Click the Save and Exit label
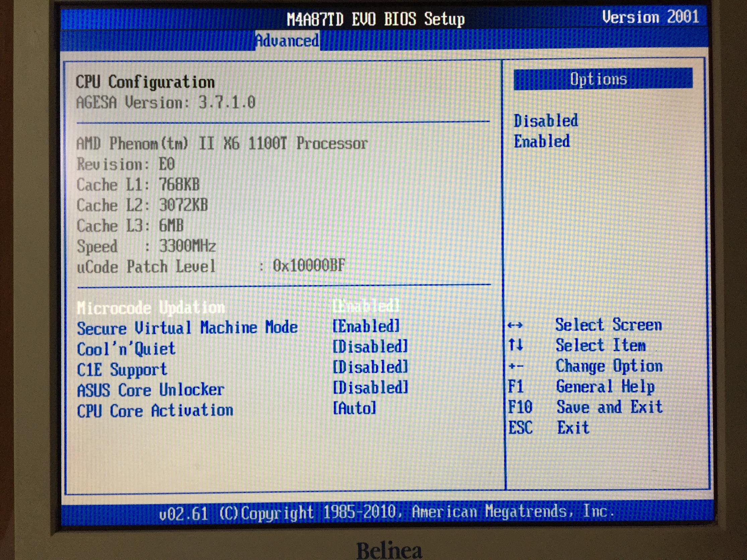The width and height of the screenshot is (747, 560). click(x=610, y=407)
